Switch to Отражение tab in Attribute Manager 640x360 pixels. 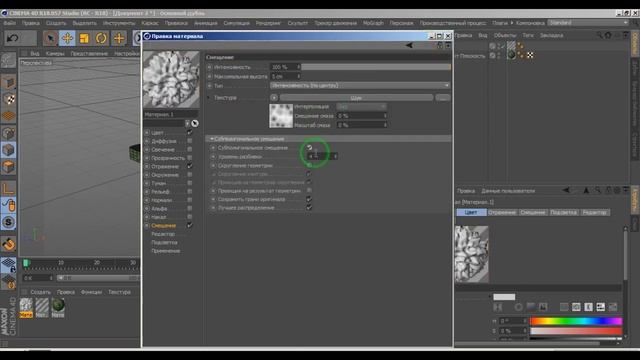point(502,213)
